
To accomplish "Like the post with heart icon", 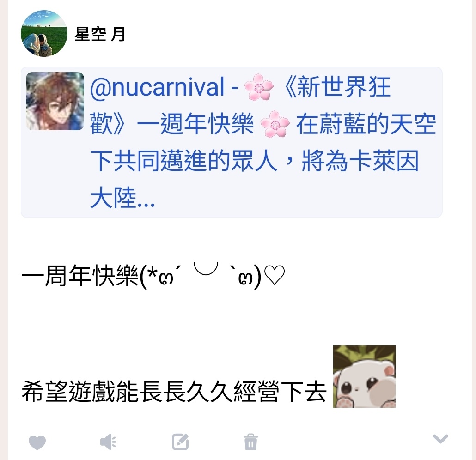I will pyautogui.click(x=37, y=442).
